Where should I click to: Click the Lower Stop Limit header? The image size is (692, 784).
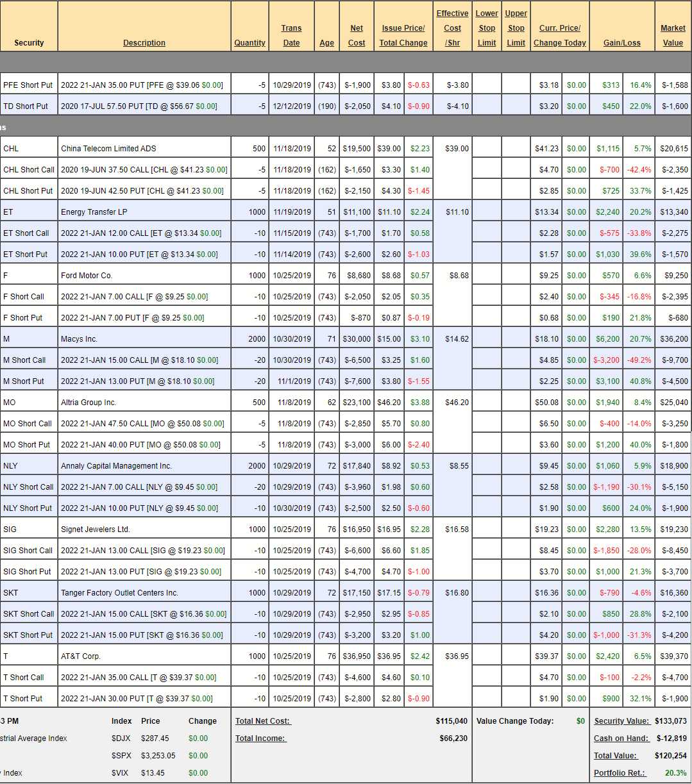tap(487, 28)
